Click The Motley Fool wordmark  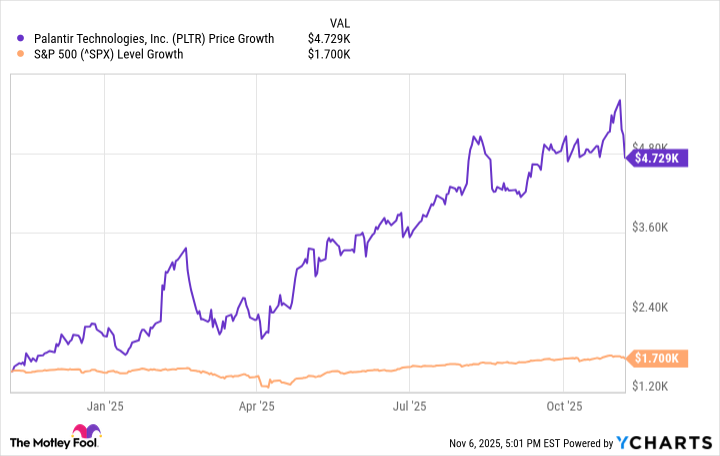(x=54, y=443)
